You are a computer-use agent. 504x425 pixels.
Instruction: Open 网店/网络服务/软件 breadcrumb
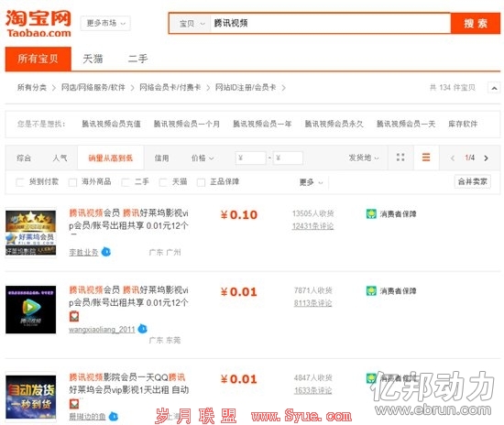tap(93, 87)
